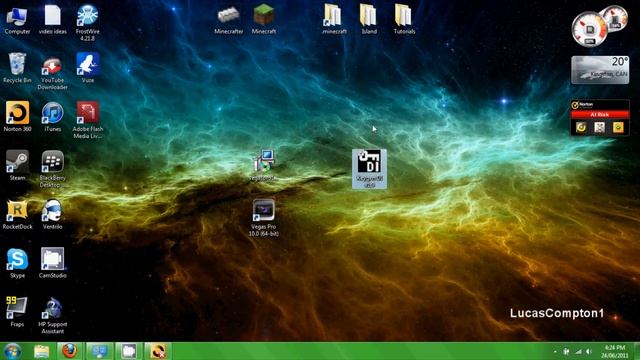Select the Fraps desktop icon
640x360 pixels.
point(17,312)
